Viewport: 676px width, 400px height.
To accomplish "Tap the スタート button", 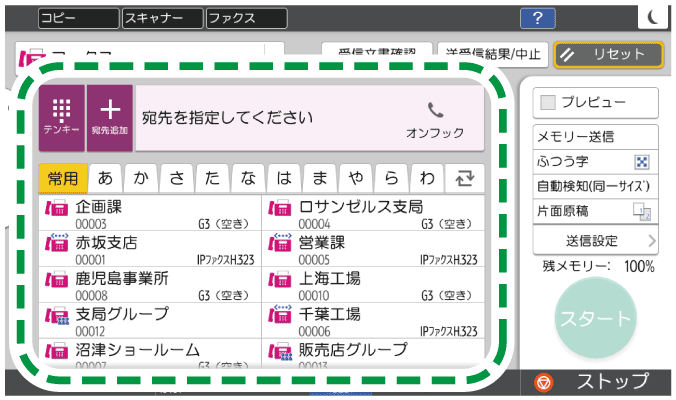I will tap(596, 319).
